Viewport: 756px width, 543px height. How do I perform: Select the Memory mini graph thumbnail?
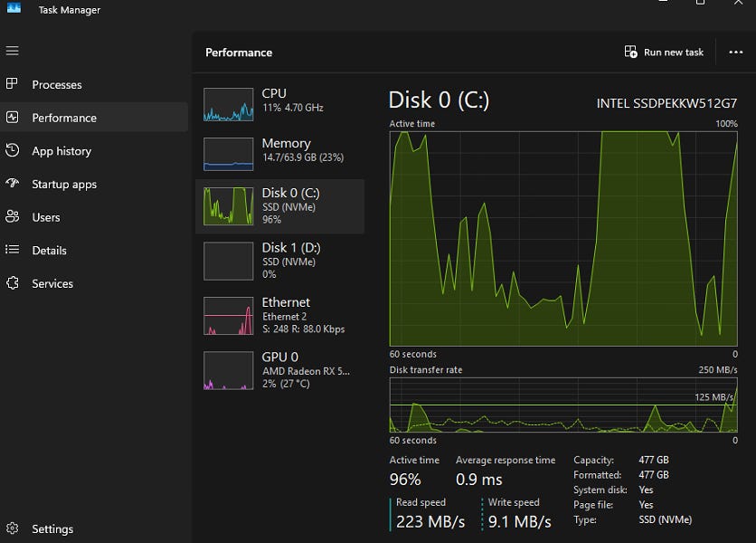pos(229,154)
